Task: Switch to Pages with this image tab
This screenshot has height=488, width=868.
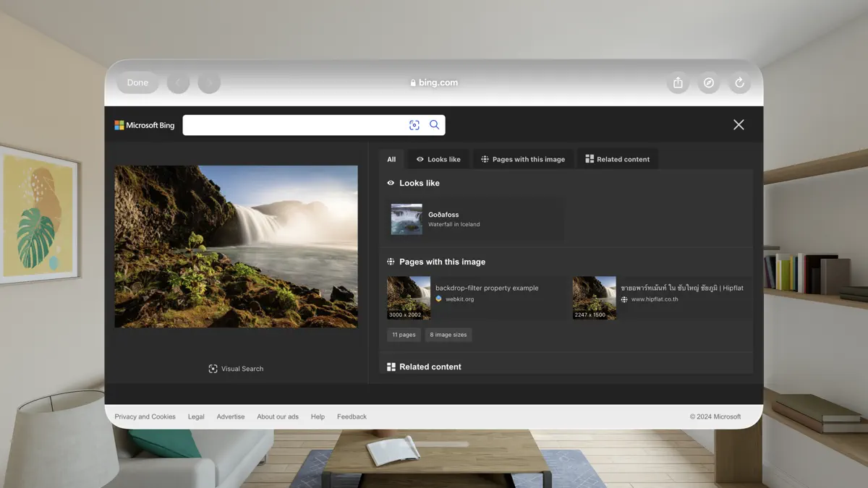Action: point(523,159)
